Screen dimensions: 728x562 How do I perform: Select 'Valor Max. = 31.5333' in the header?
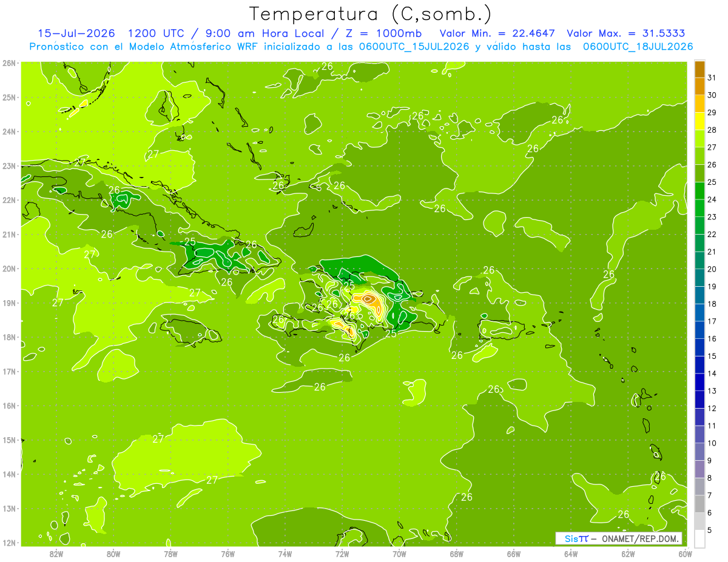coord(626,33)
